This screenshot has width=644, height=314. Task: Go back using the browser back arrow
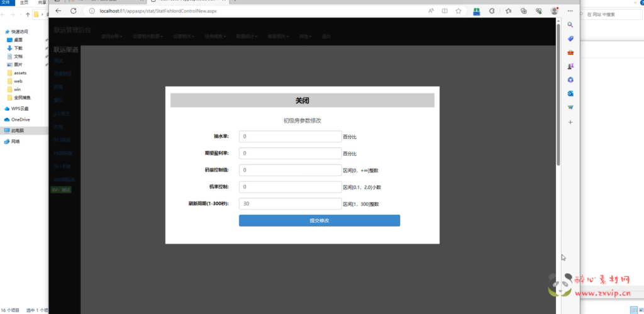click(58, 11)
